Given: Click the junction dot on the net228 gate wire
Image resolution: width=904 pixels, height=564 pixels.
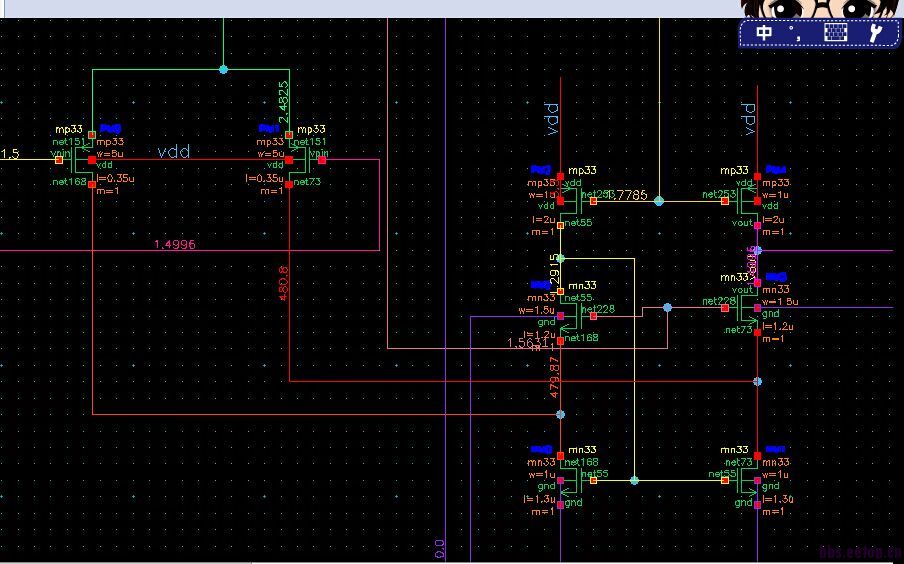Looking at the screenshot, I should [x=668, y=307].
